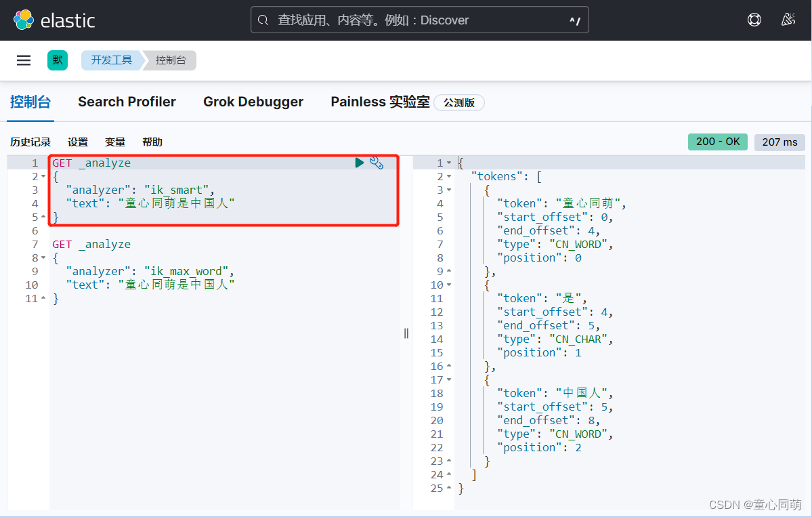Viewport: 812px width, 517px height.
Task: Run the request with the green play icon
Action: pyautogui.click(x=360, y=163)
